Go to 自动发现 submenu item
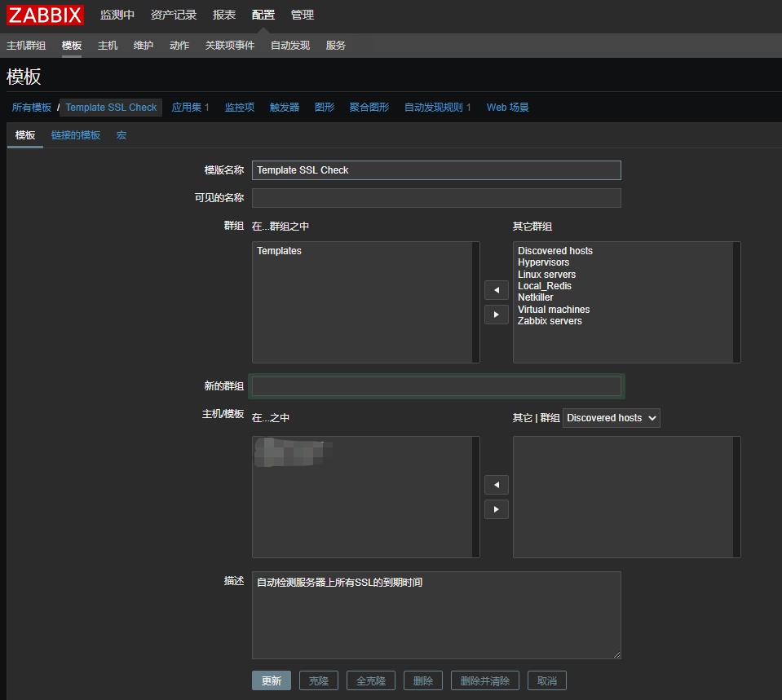 [289, 46]
